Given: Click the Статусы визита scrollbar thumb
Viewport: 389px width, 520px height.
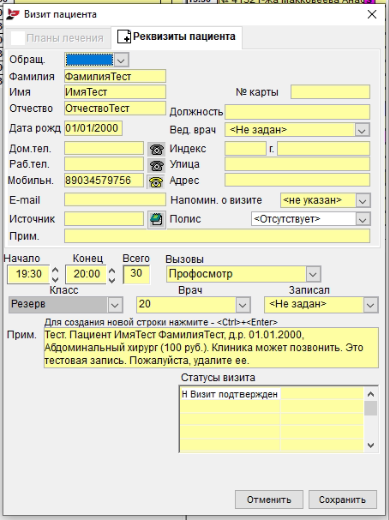Looking at the screenshot, I should tap(370, 408).
